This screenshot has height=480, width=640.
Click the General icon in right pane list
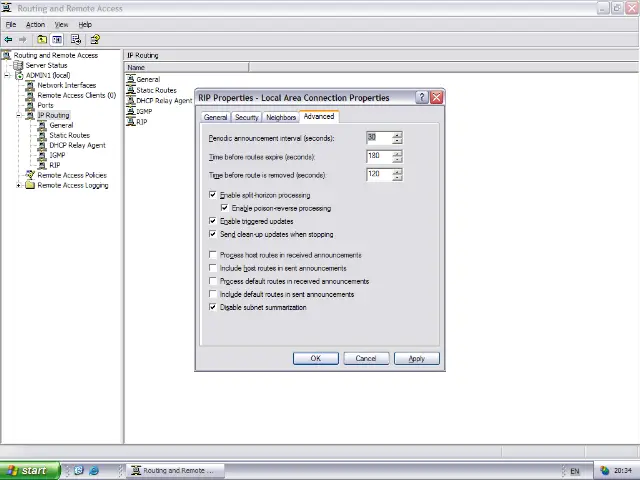[131, 79]
